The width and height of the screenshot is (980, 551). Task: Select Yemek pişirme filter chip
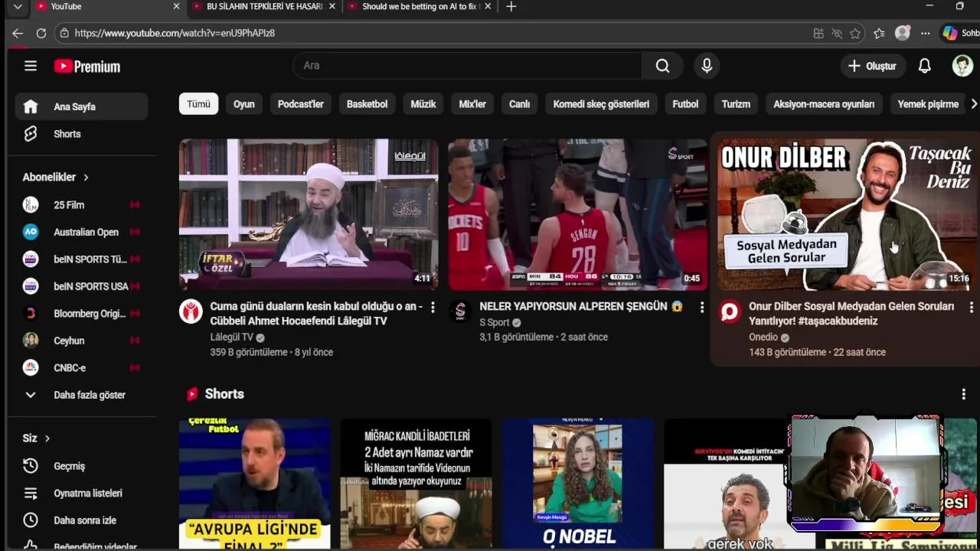point(928,104)
